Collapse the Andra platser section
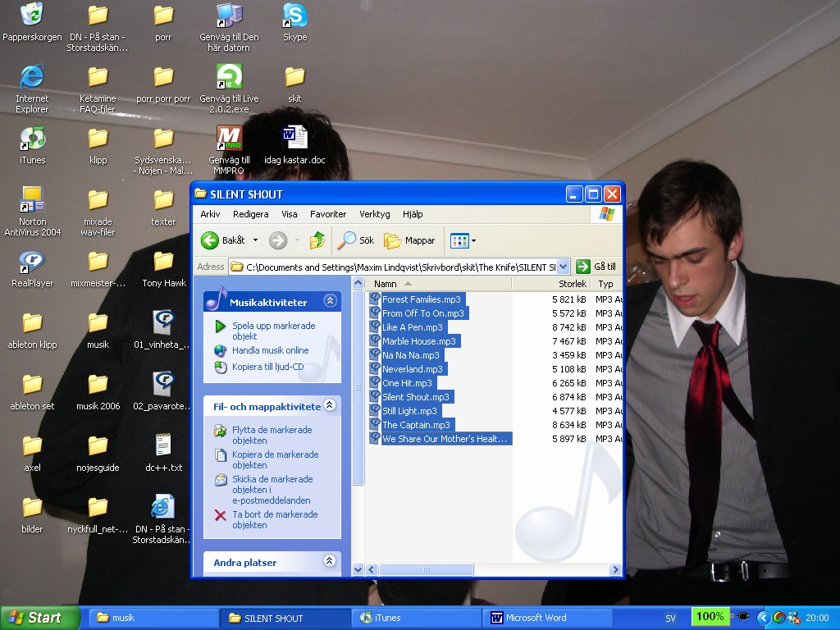Screen dimensions: 840x630 coord(330,561)
